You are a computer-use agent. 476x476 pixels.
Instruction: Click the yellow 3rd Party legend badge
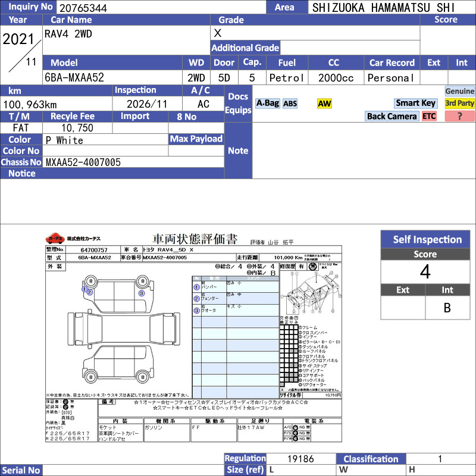click(x=459, y=103)
